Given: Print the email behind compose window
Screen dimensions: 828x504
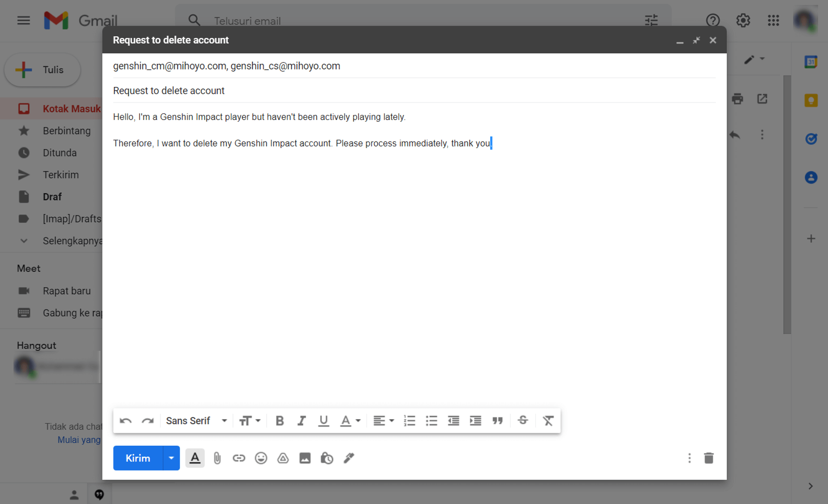Looking at the screenshot, I should pyautogui.click(x=737, y=99).
